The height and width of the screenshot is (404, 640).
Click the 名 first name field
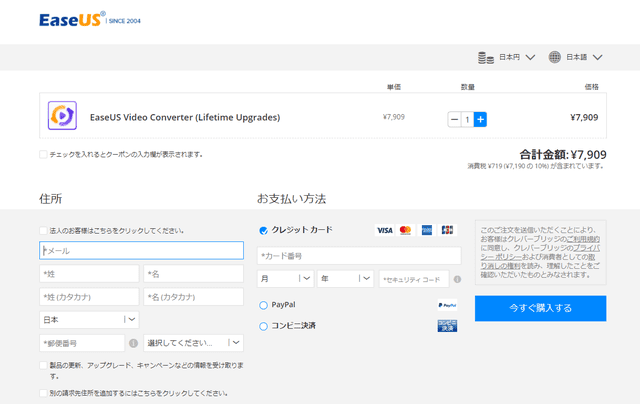click(x=193, y=274)
